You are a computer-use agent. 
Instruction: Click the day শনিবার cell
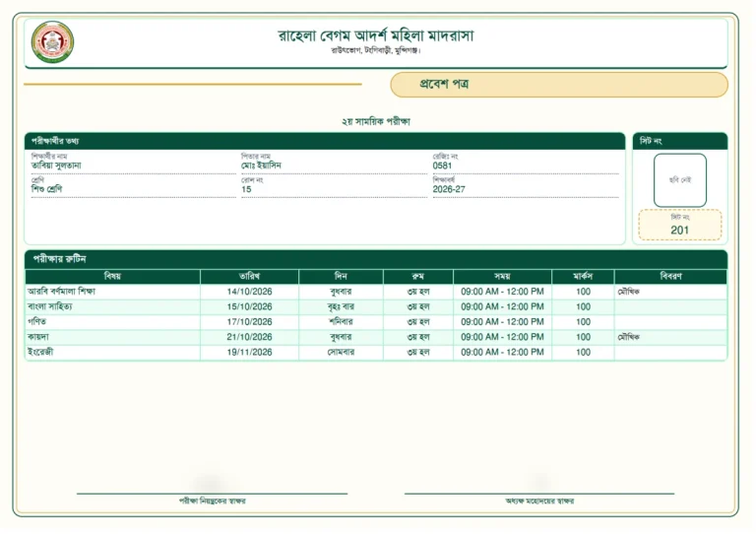pos(341,322)
